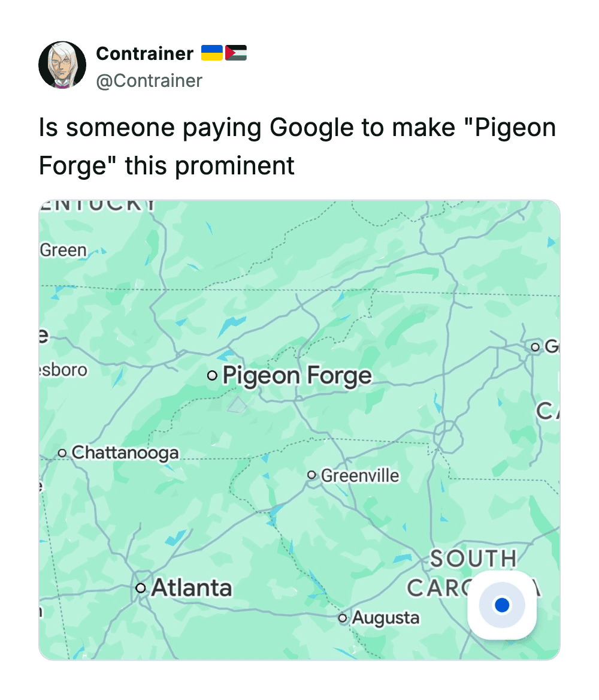Click the Augusta map label
Screen dimensions: 599x700
386,618
